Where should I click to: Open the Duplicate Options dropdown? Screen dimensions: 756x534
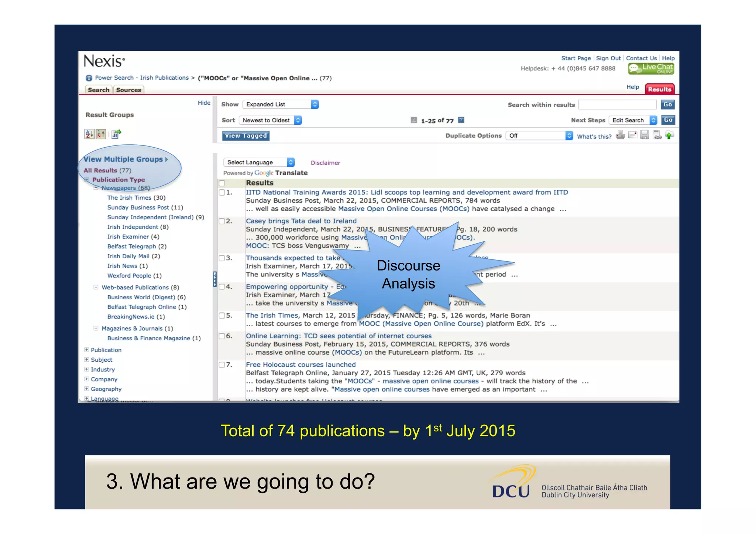[x=539, y=136]
